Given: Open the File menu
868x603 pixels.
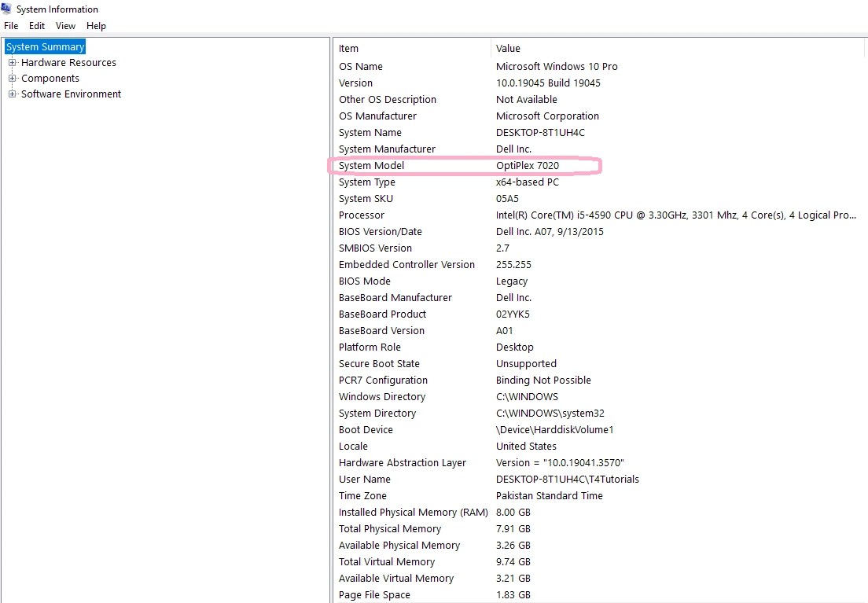Looking at the screenshot, I should [x=11, y=25].
